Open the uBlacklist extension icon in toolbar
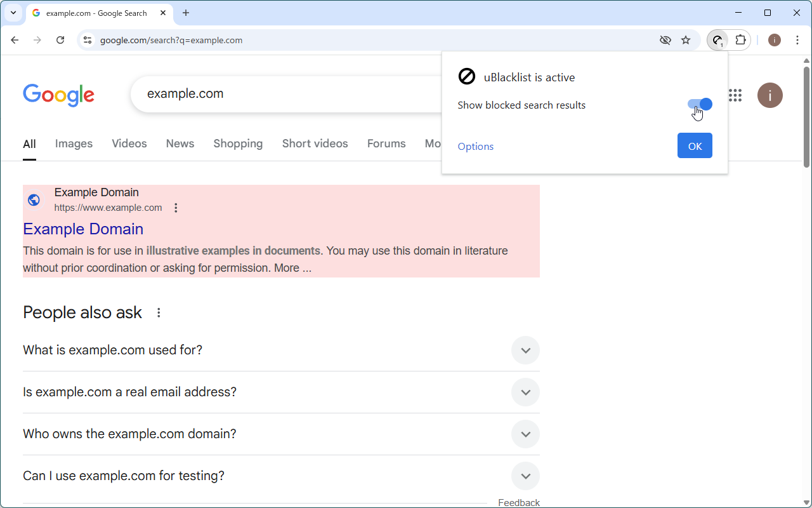The width and height of the screenshot is (812, 508). (717, 39)
